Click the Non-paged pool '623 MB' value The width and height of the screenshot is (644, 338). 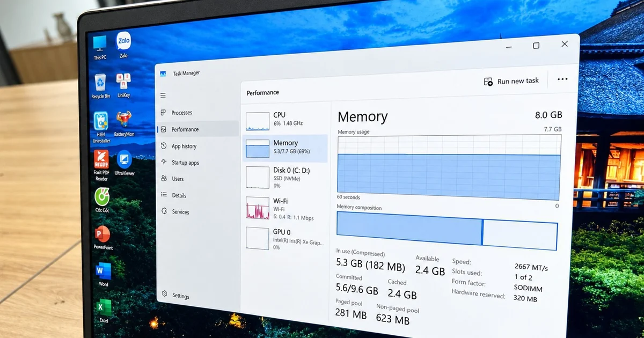[x=393, y=320]
